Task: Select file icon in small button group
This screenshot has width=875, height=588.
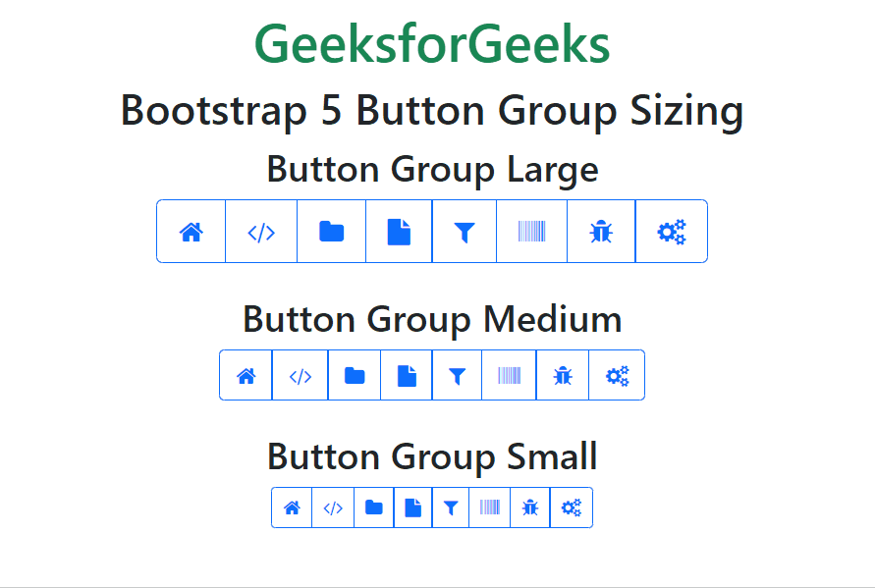Action: pos(412,508)
